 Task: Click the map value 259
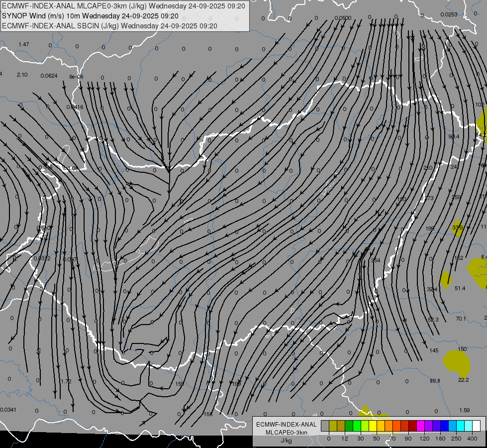click(x=456, y=197)
